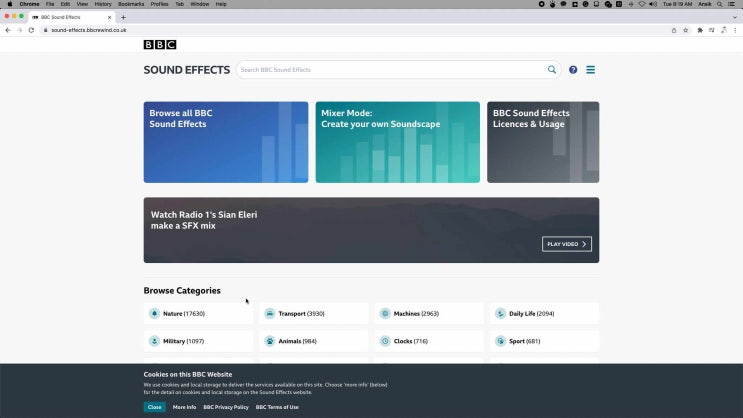
Task: Select the BBC Sound Effects tab
Action: tap(71, 17)
